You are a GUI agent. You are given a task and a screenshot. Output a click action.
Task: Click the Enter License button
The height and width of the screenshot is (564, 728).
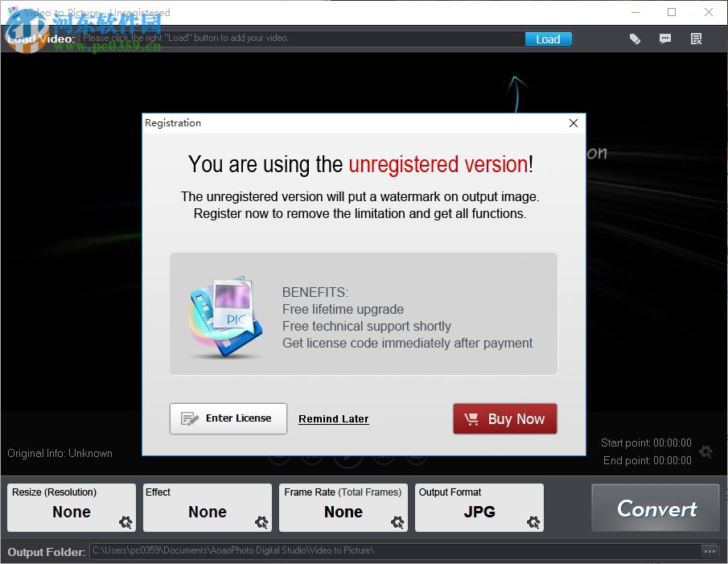(x=228, y=418)
